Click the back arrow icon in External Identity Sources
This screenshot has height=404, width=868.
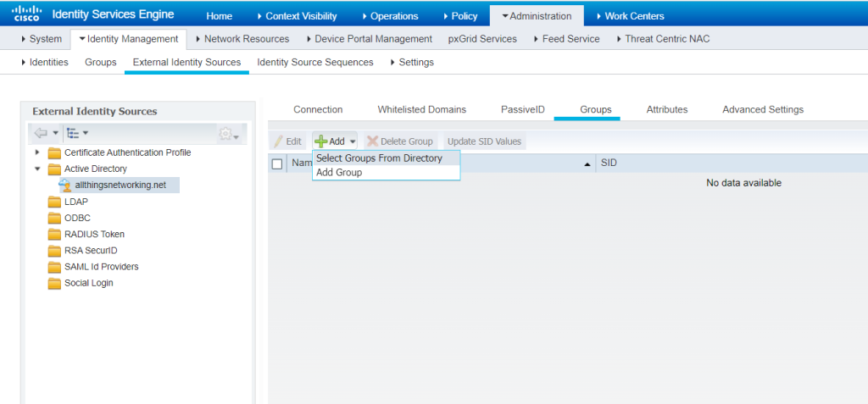[41, 133]
